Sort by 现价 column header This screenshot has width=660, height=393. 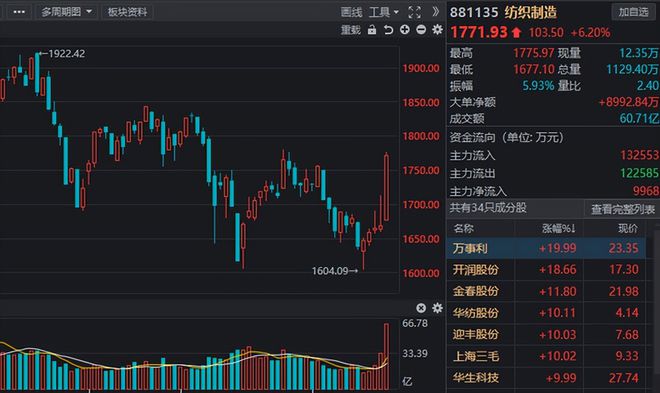click(628, 228)
